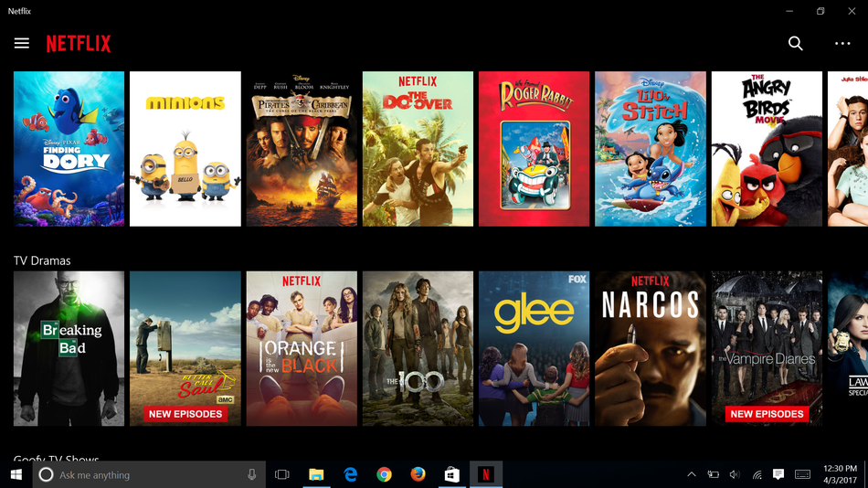Screen dimensions: 868x488
Task: Open The Do-Over movie poster
Action: 418,148
